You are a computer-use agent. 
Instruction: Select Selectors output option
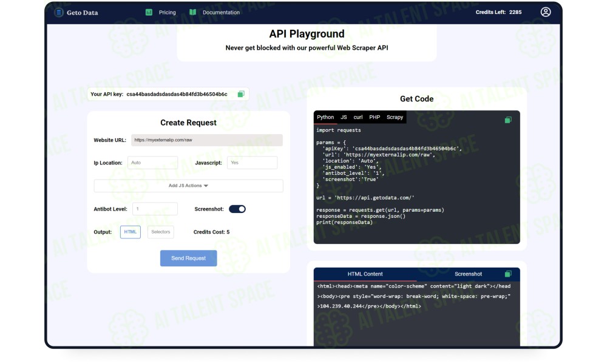tap(161, 232)
